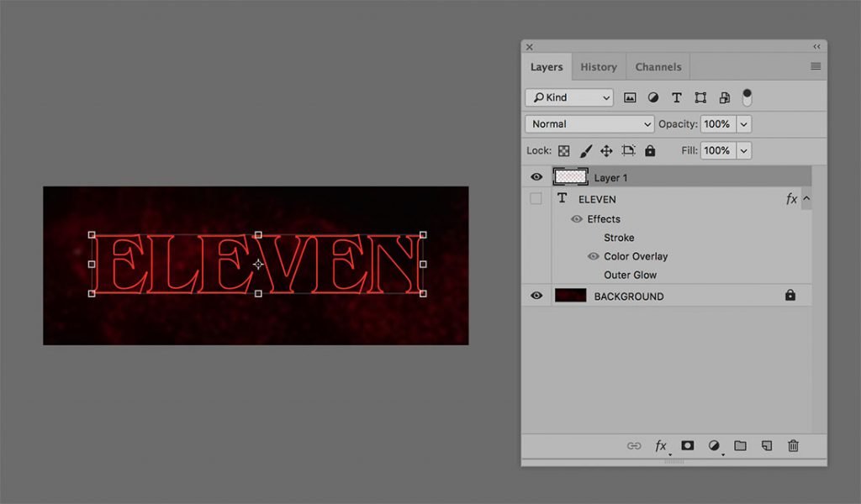The width and height of the screenshot is (861, 504).
Task: Add a layer mask icon
Action: [688, 445]
